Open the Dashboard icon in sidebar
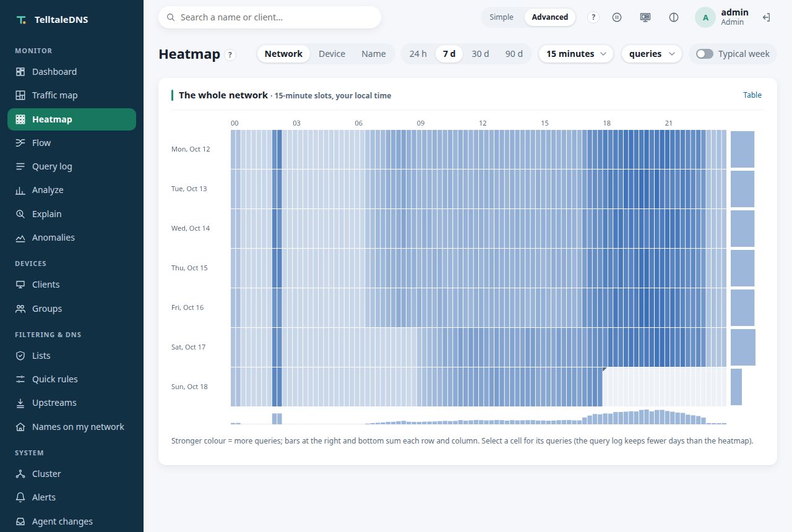 pyautogui.click(x=20, y=72)
